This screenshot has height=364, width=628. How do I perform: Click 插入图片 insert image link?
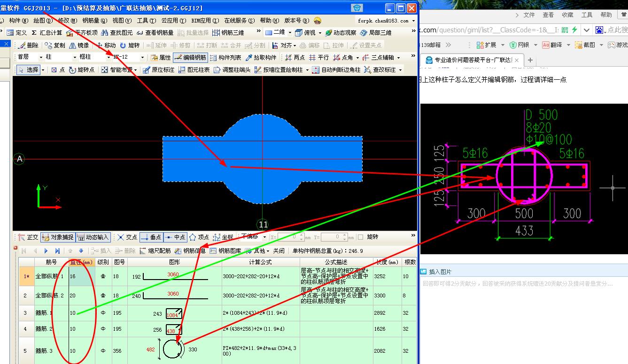tap(436, 272)
